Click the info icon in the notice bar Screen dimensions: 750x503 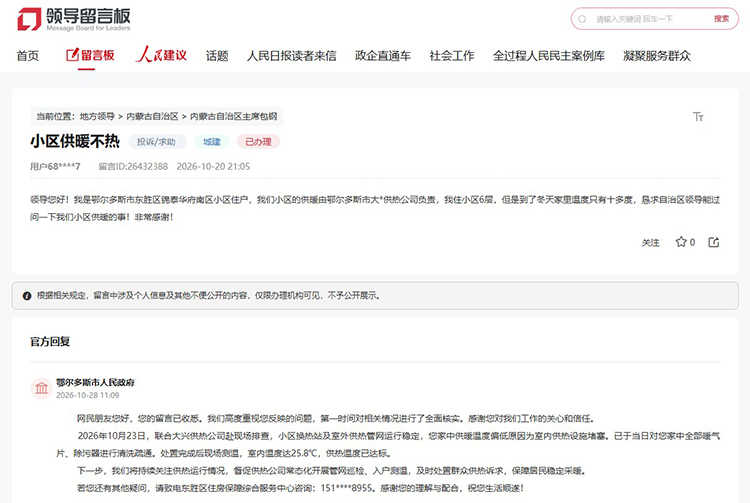click(x=27, y=296)
